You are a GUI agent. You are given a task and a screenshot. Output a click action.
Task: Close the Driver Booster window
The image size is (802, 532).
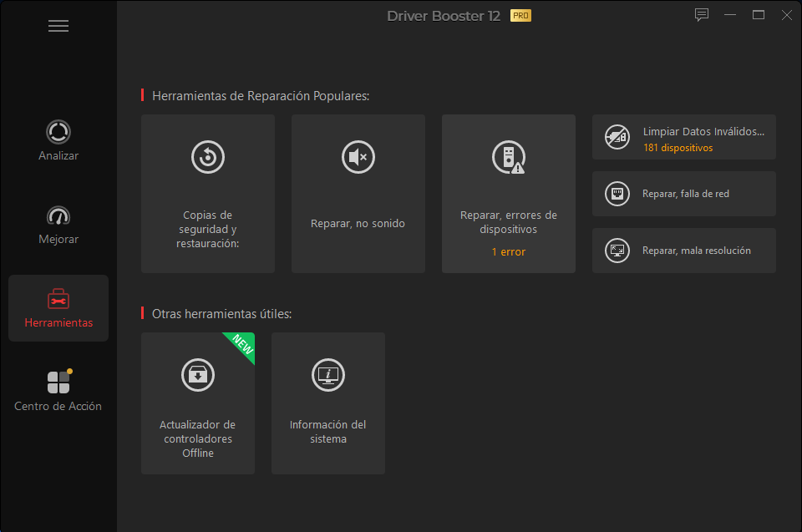787,15
